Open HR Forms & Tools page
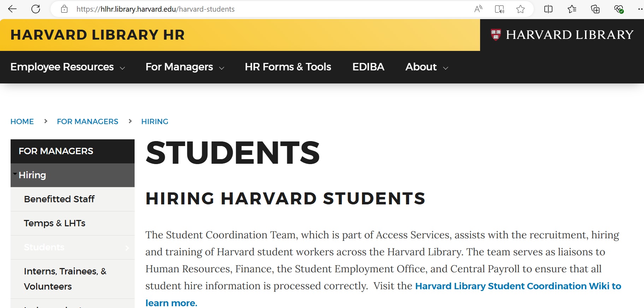The image size is (644, 308). [x=288, y=67]
